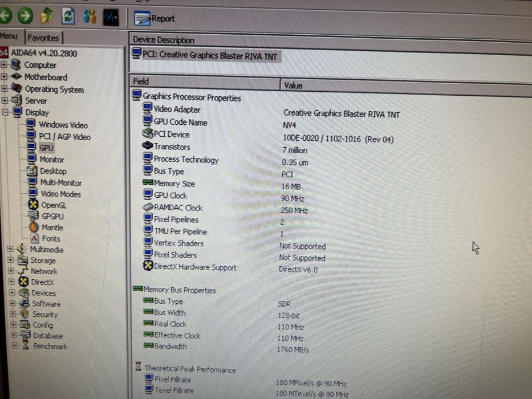This screenshot has width=532, height=399.
Task: Select the Memory Size row
Action: click(x=222, y=185)
